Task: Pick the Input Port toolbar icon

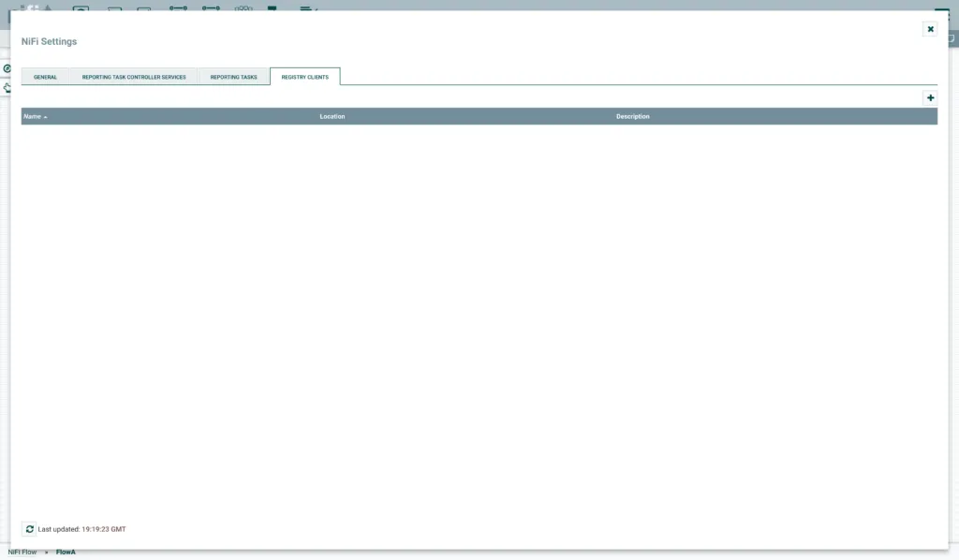Action: (x=114, y=8)
